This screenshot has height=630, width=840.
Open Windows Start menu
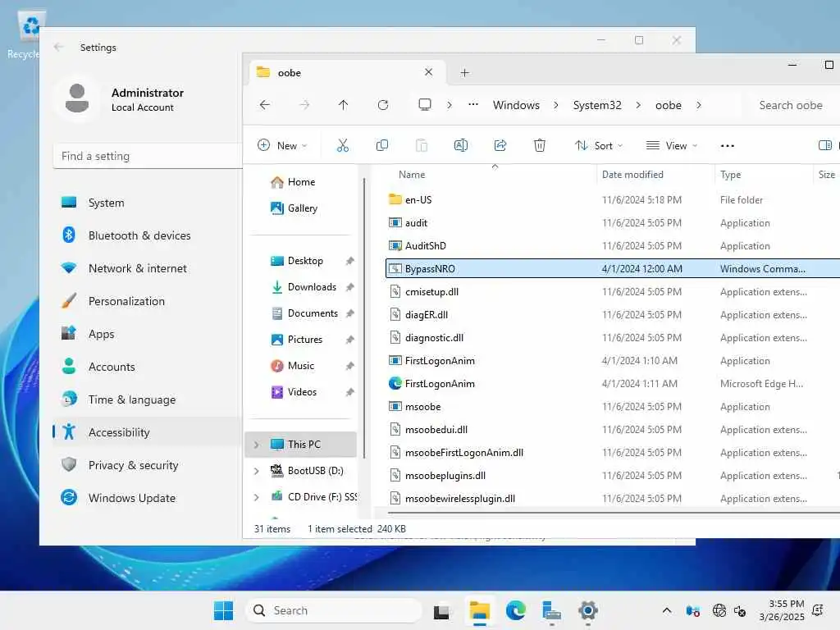(223, 610)
